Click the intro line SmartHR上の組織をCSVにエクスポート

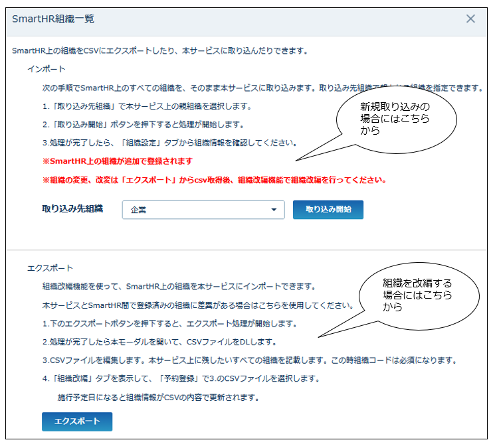[x=160, y=50]
